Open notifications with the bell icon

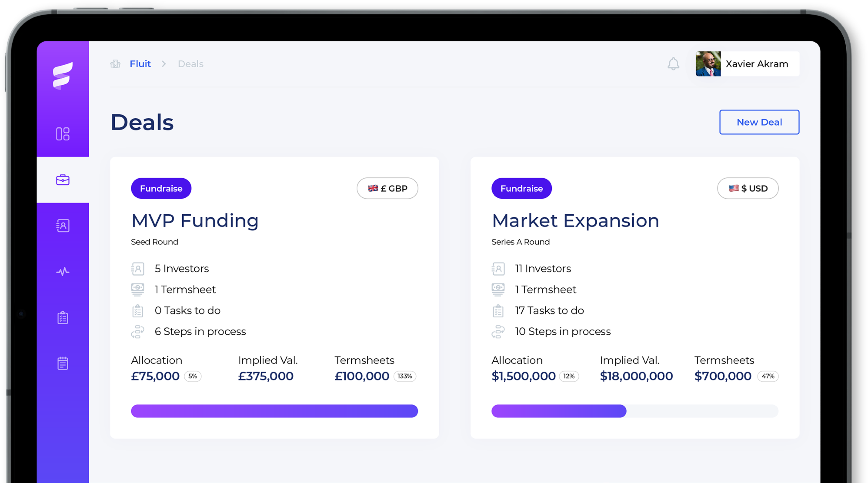(x=673, y=64)
